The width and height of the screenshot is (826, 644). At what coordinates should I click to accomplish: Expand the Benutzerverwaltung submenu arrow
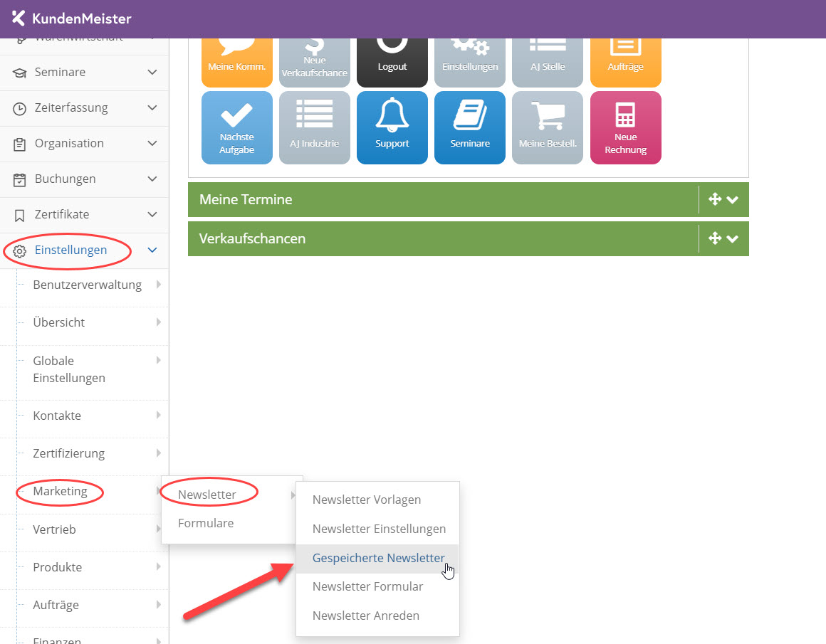[x=159, y=285]
